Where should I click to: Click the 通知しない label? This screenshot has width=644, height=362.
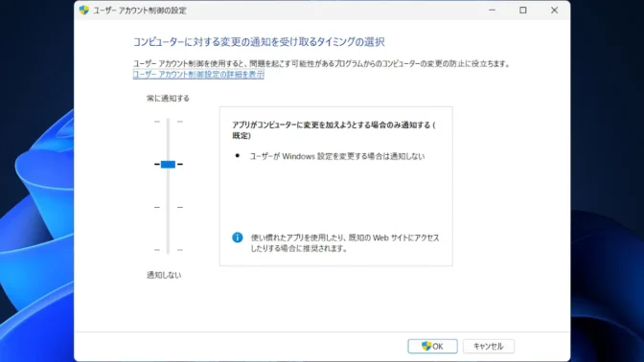[x=164, y=275]
